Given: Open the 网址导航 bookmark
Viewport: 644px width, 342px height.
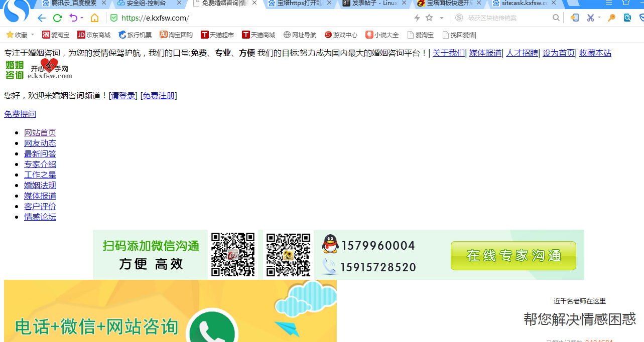Looking at the screenshot, I should tap(300, 35).
